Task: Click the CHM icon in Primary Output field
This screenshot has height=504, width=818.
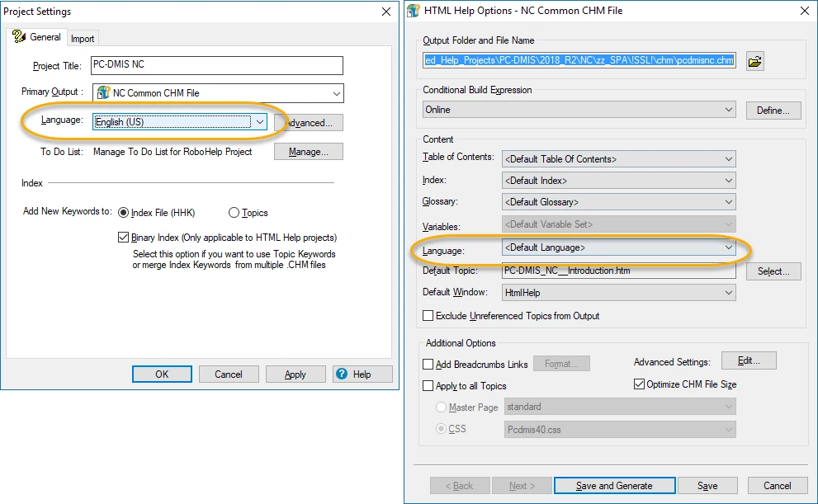Action: [103, 92]
